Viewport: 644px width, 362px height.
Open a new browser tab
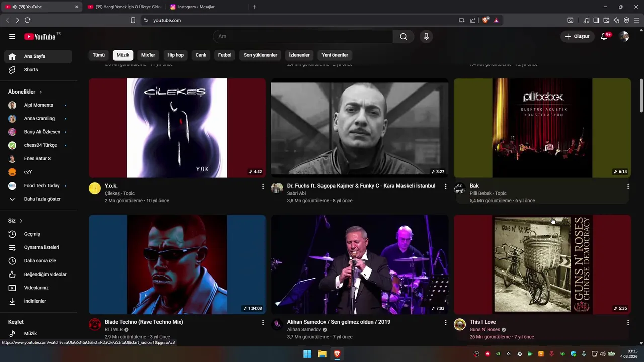click(254, 7)
